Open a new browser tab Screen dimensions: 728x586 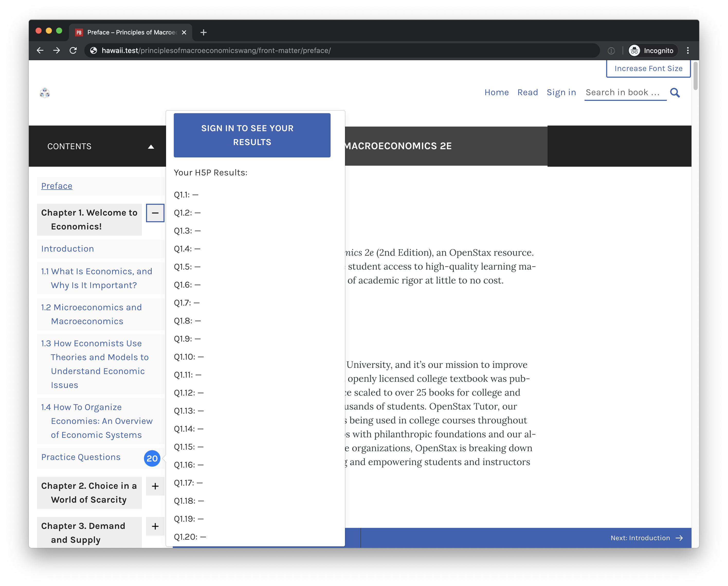click(203, 32)
